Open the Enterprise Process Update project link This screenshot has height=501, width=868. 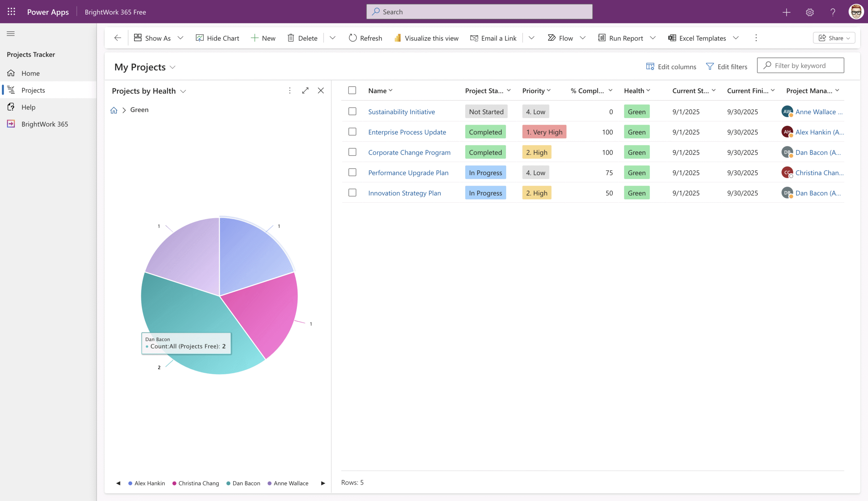pyautogui.click(x=407, y=132)
